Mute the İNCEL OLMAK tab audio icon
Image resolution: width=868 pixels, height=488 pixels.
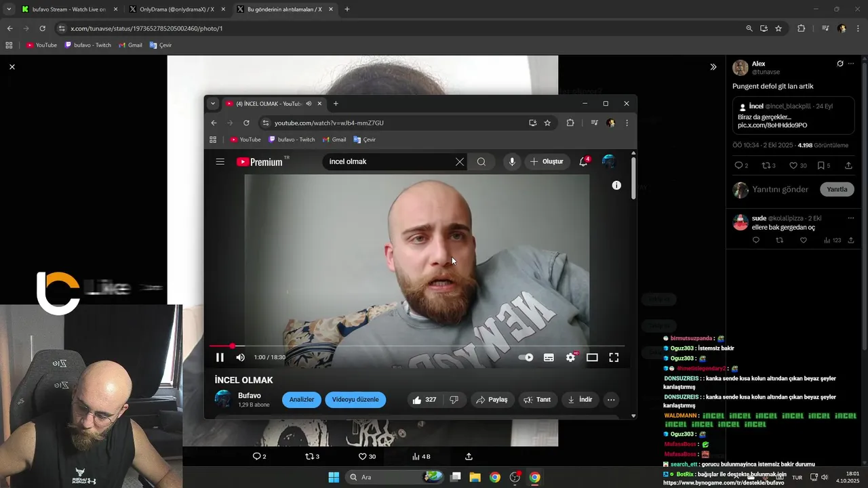pos(309,104)
